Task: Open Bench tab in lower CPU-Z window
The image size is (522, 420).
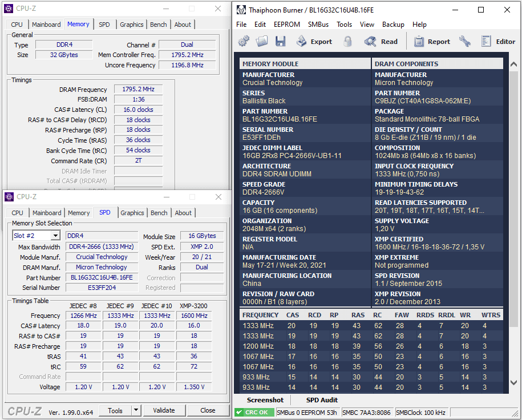Action: 159,213
